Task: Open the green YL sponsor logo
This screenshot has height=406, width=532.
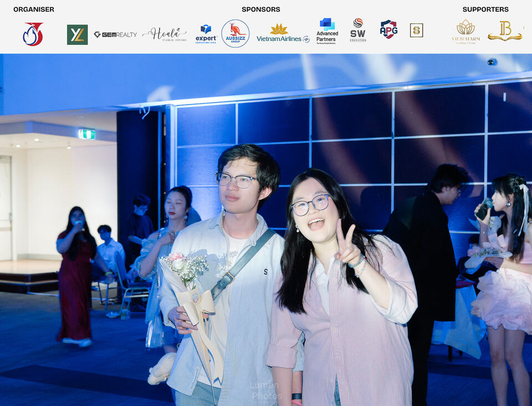Action: pyautogui.click(x=78, y=34)
